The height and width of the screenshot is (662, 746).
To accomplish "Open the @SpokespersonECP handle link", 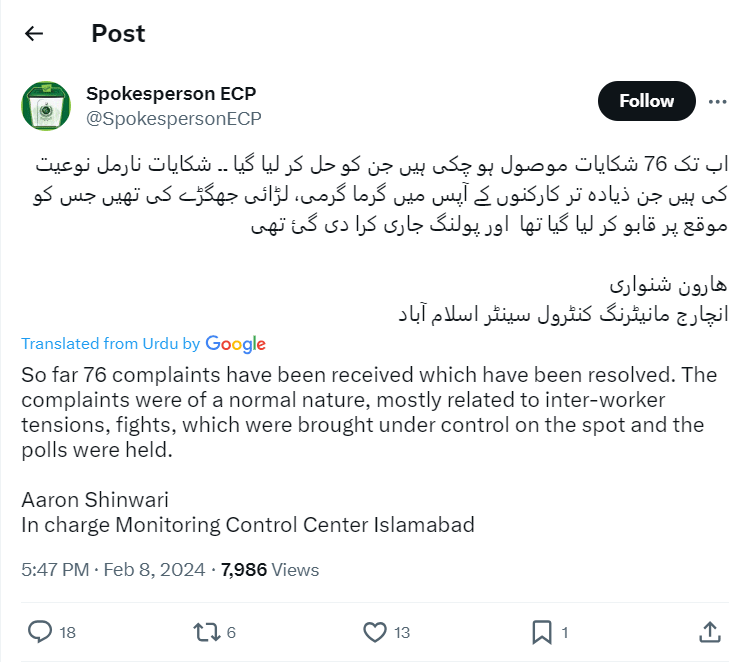I will [174, 118].
